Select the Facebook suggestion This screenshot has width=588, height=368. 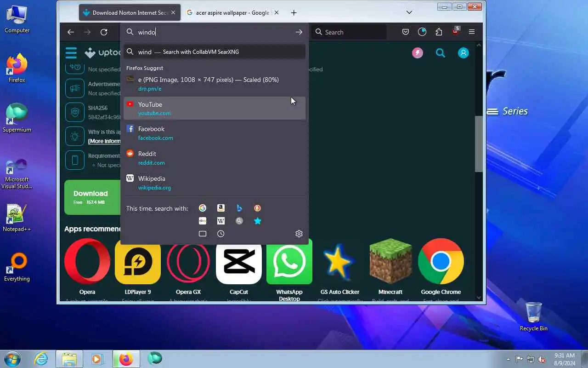pyautogui.click(x=215, y=133)
